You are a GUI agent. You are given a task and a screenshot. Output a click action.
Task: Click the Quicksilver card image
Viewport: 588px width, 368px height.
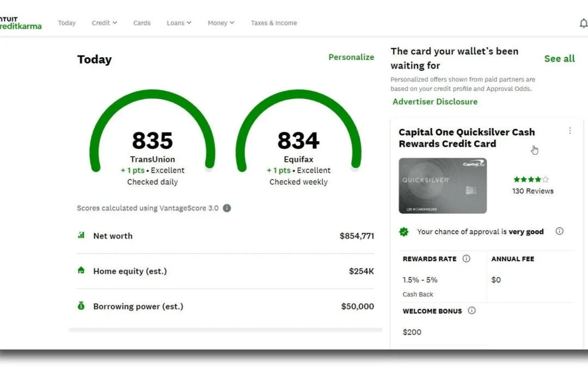click(443, 185)
